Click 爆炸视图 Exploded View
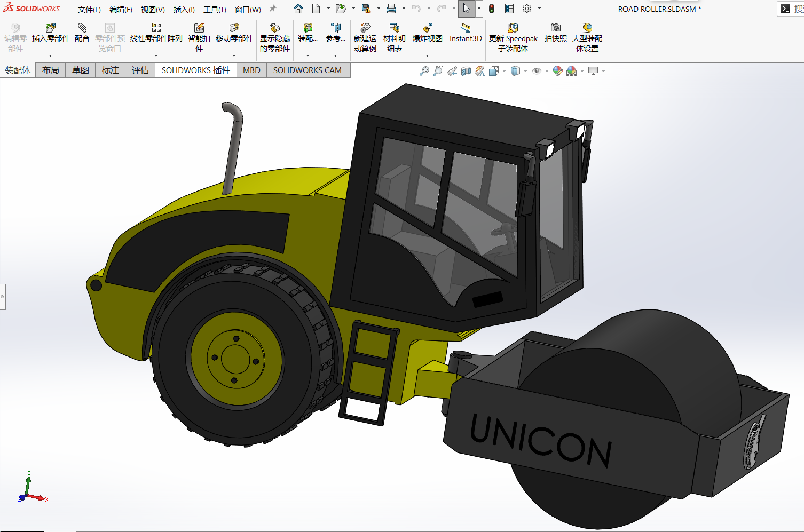This screenshot has width=804, height=532. point(428,33)
